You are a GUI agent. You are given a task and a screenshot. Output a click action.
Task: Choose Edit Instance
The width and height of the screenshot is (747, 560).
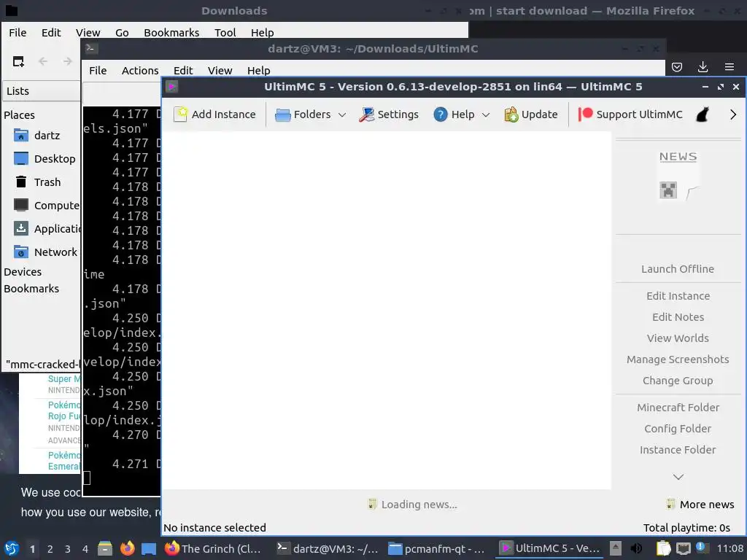click(x=678, y=296)
